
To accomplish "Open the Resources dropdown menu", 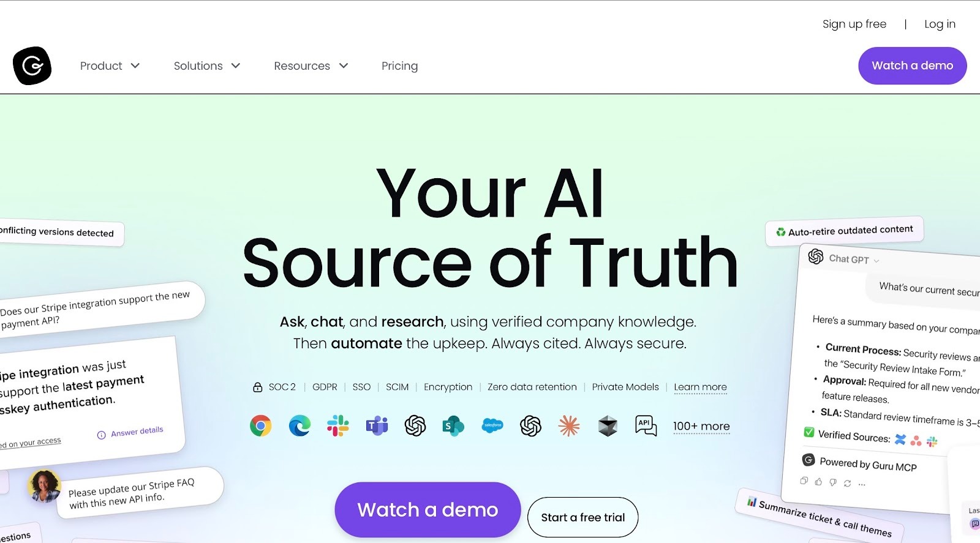I will point(311,66).
